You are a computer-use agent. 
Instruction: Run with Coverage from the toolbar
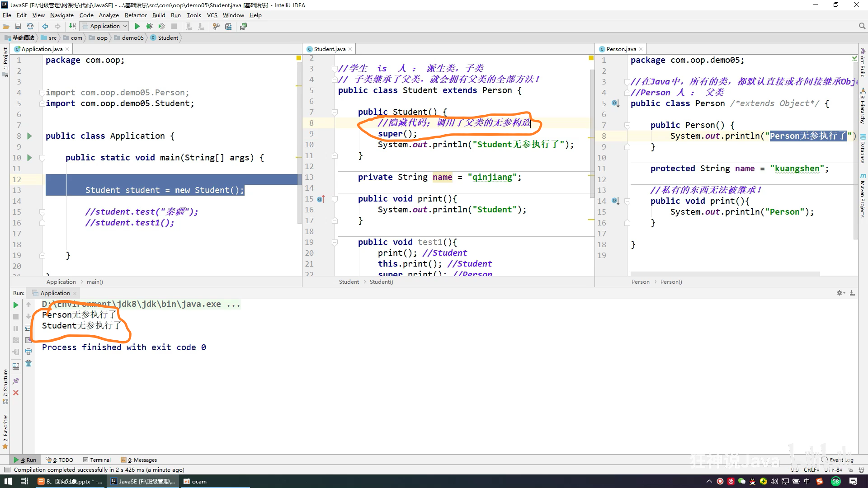(x=161, y=26)
